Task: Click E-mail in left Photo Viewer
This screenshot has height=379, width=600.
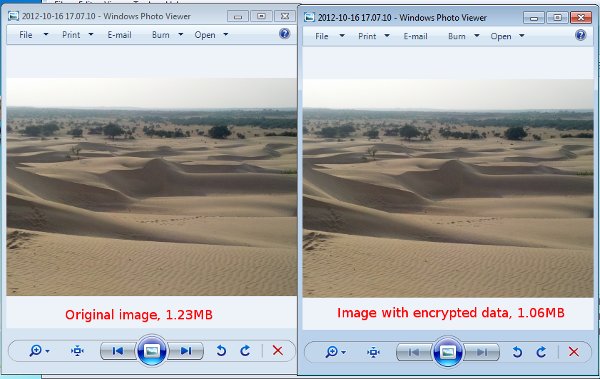Action: (119, 35)
